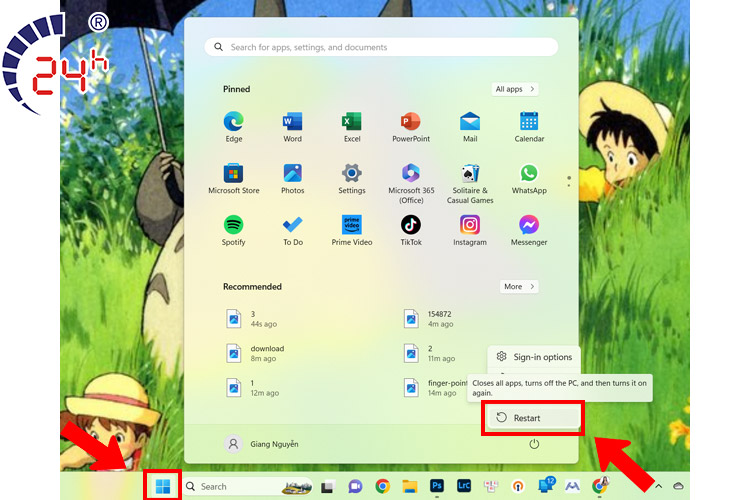
Task: Choose Sign-in options in power menu
Action: coord(534,357)
